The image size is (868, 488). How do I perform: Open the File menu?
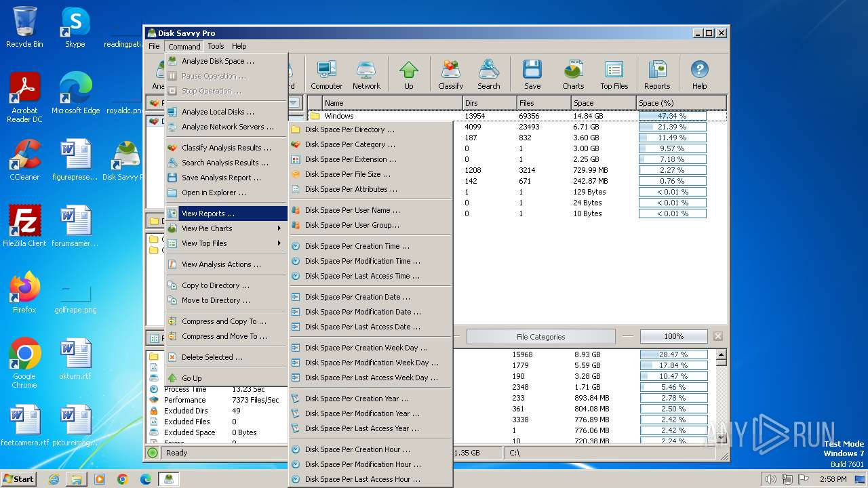(x=155, y=46)
